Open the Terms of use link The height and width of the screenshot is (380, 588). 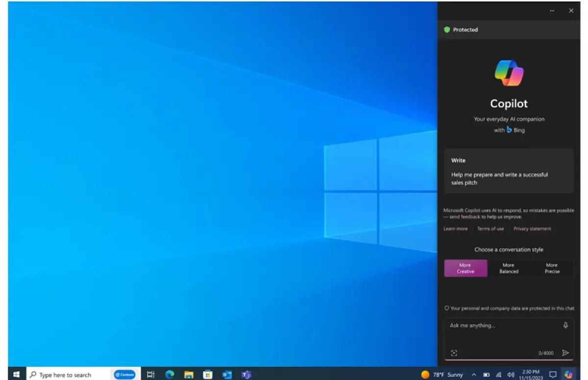[x=490, y=229]
